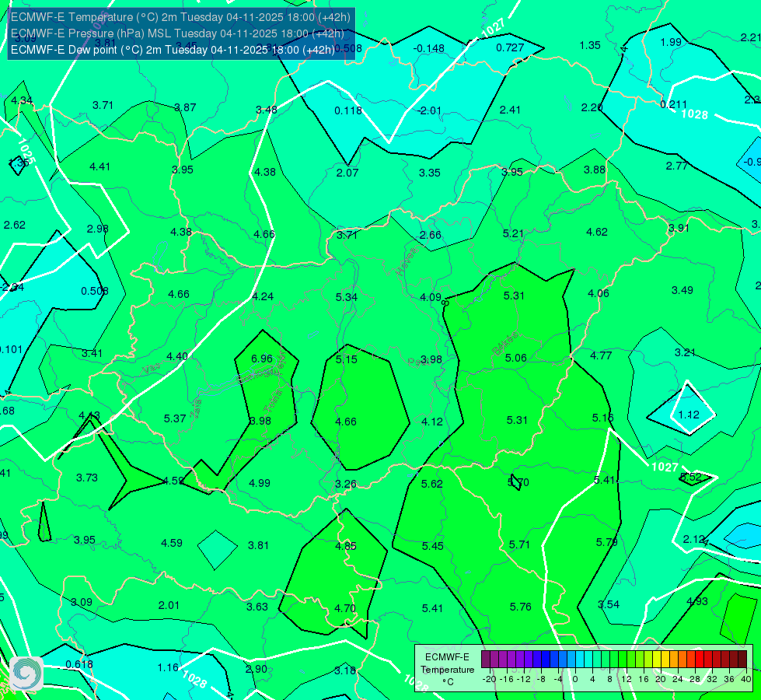Click the 1.99 temperature value
The image size is (761, 700).
(671, 42)
